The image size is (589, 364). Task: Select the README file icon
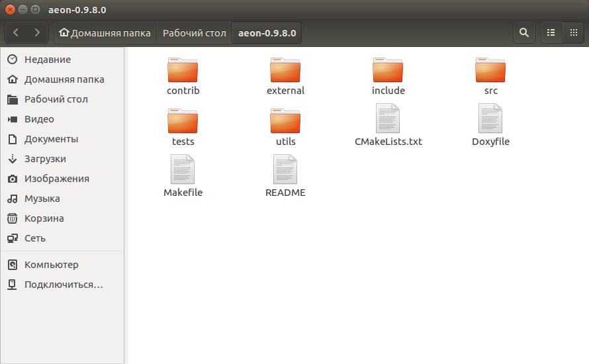(285, 169)
